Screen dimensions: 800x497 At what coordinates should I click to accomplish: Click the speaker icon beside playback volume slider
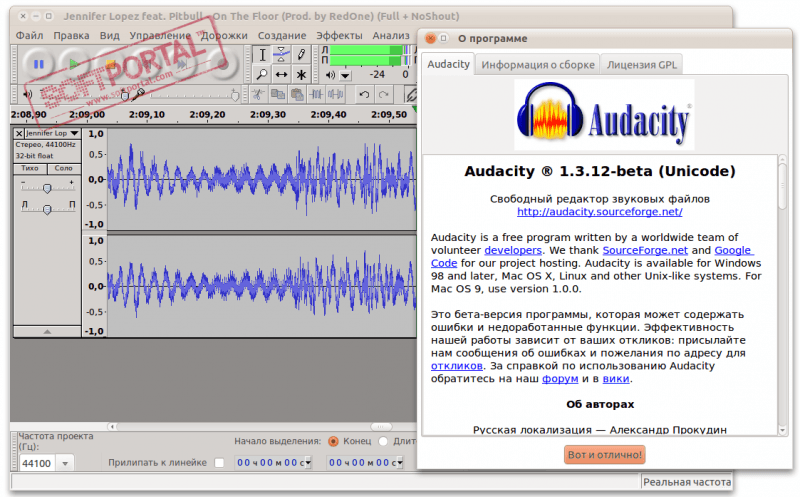point(28,94)
